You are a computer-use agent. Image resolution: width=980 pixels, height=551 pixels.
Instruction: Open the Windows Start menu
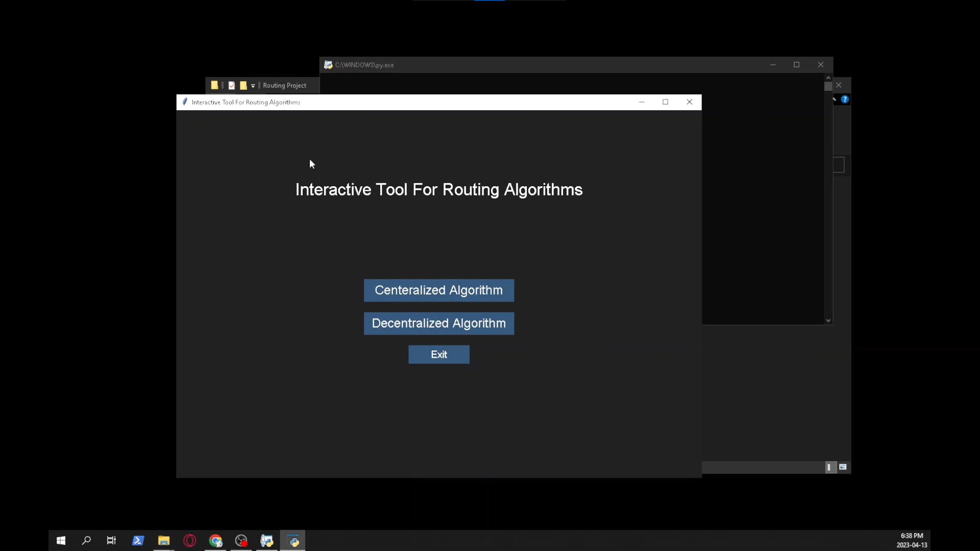tap(61, 540)
